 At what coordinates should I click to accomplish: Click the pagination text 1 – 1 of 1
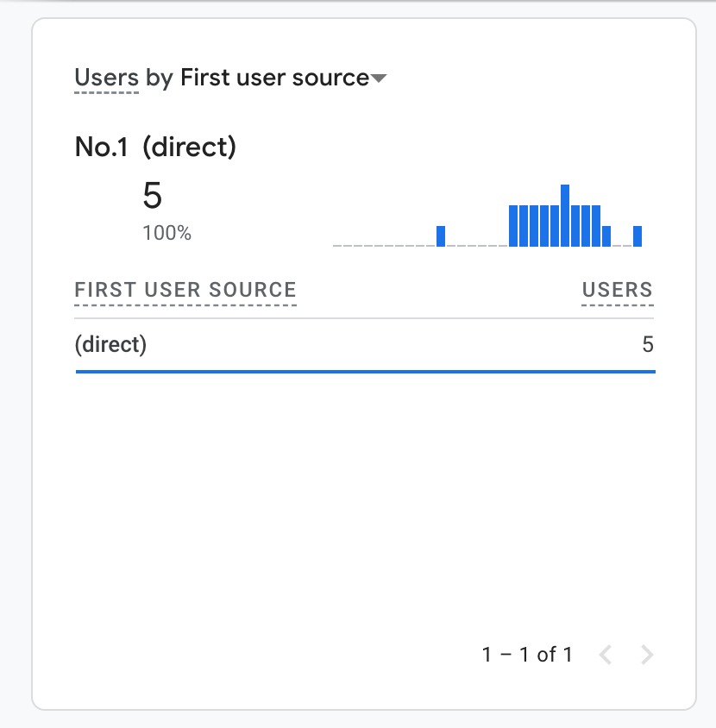click(525, 654)
